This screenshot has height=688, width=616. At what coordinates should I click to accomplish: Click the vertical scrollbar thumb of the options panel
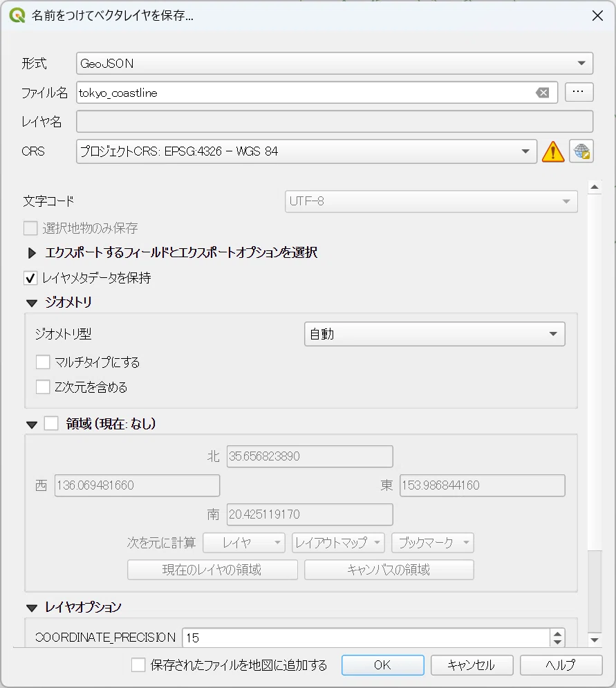(x=595, y=372)
